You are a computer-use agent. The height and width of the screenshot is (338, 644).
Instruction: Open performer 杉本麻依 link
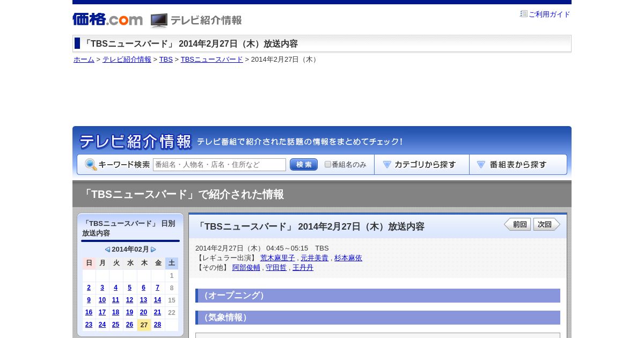[348, 258]
